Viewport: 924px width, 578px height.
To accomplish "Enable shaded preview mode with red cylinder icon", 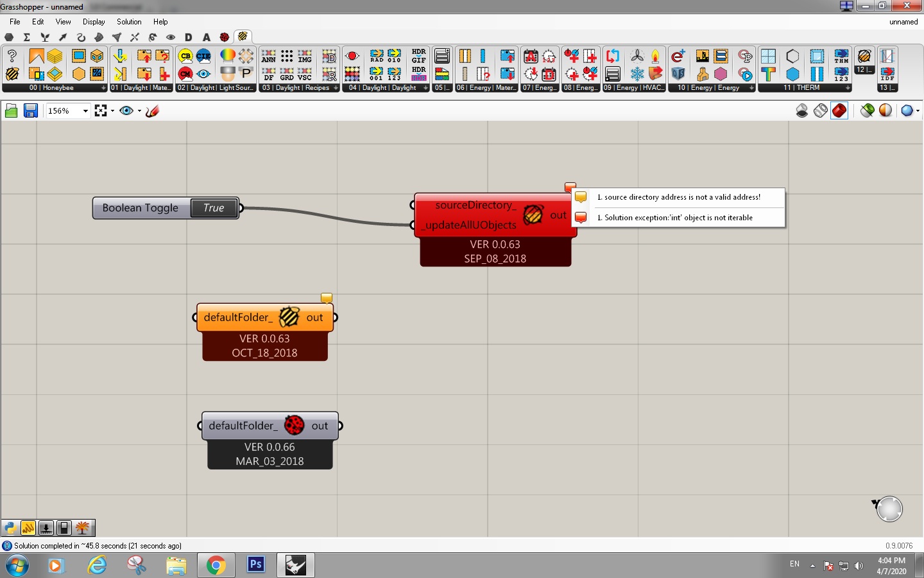I will tap(839, 110).
